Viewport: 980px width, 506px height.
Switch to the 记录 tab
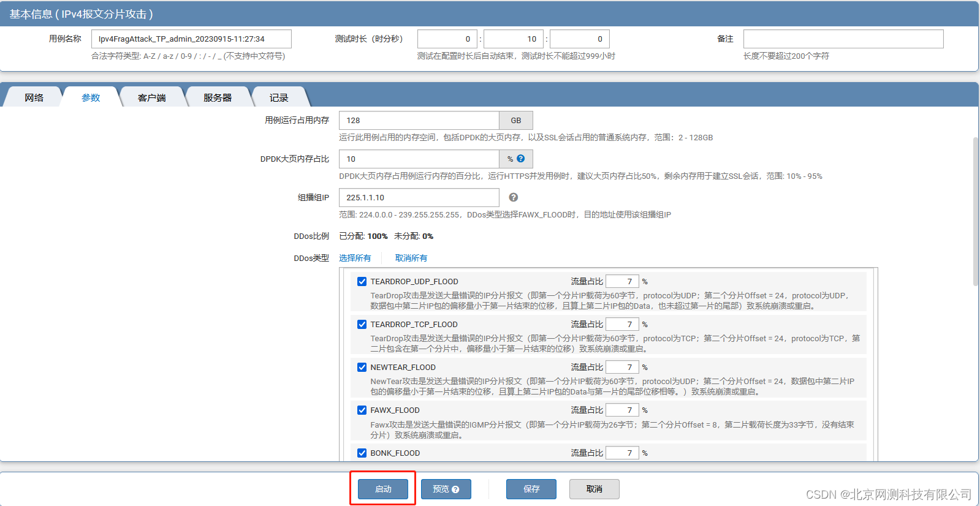coord(279,97)
